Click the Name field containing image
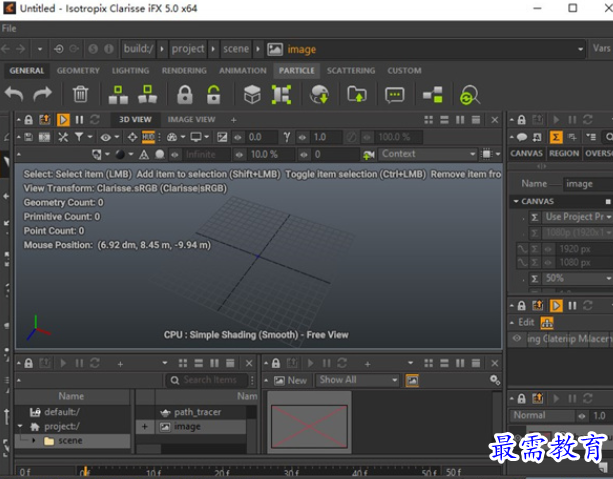Screen dimensions: 613x479 587,184
